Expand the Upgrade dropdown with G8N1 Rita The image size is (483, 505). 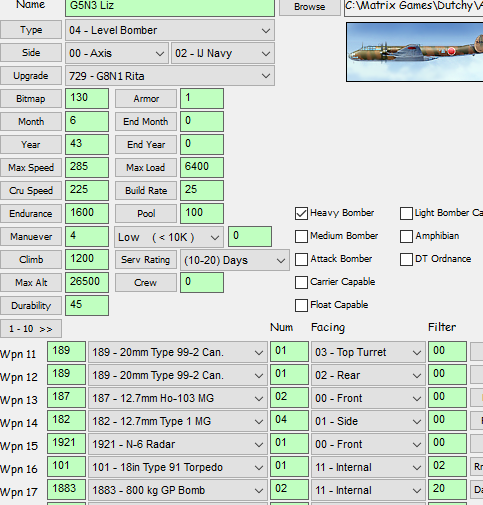(x=170, y=76)
